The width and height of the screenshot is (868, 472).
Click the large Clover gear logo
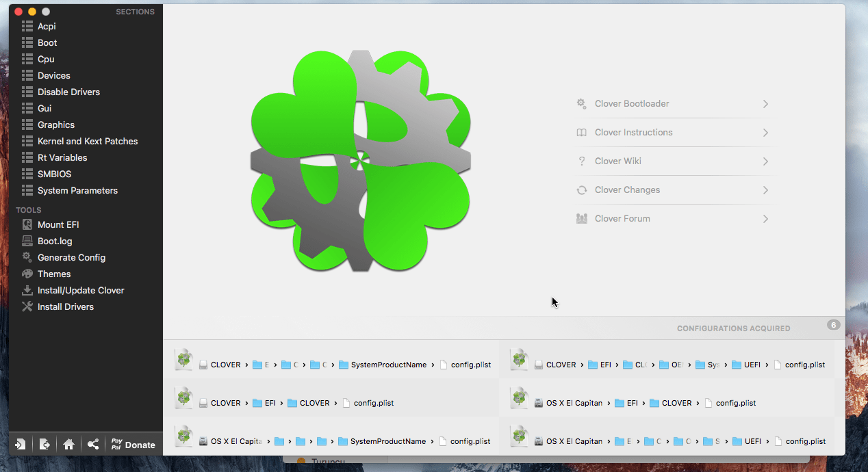coord(361,160)
